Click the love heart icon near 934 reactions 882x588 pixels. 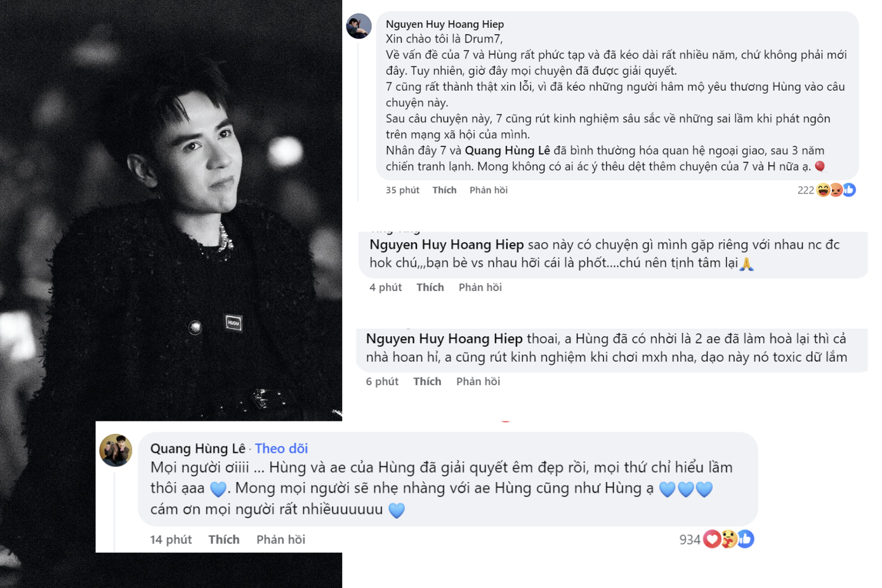(x=711, y=539)
